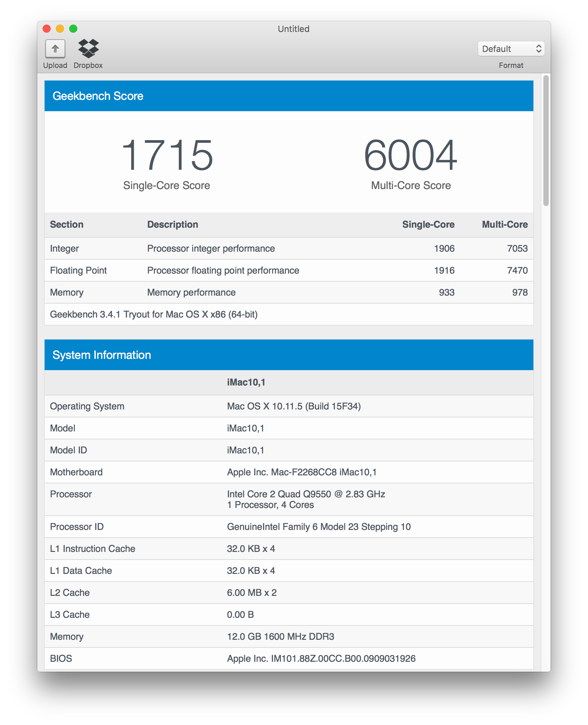Screen dimensions: 588x725
Task: Click '1 Processor, 4 Cores' text
Action: click(270, 505)
